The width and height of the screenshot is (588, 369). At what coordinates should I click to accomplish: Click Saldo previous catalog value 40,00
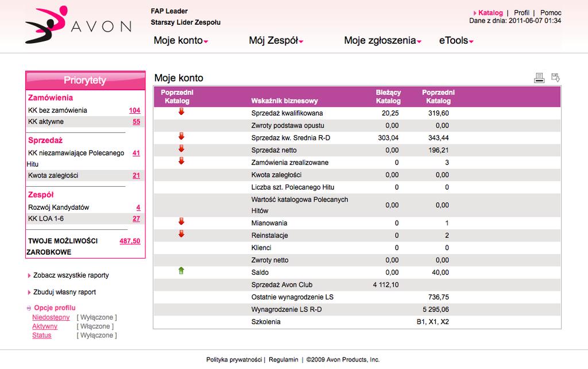[440, 272]
